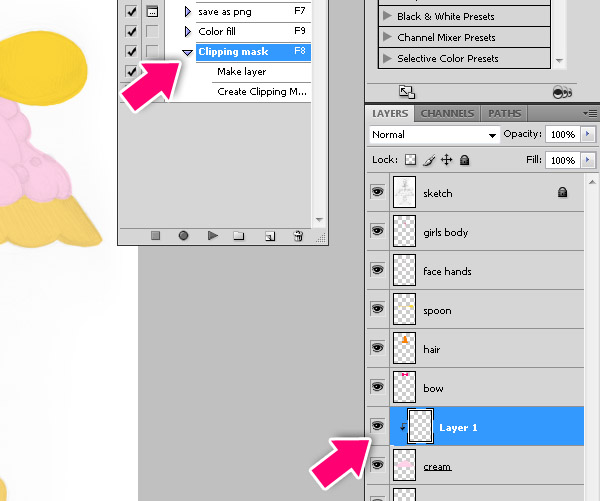Click the lock image pixels brush icon
This screenshot has height=501, width=600.
click(x=428, y=160)
